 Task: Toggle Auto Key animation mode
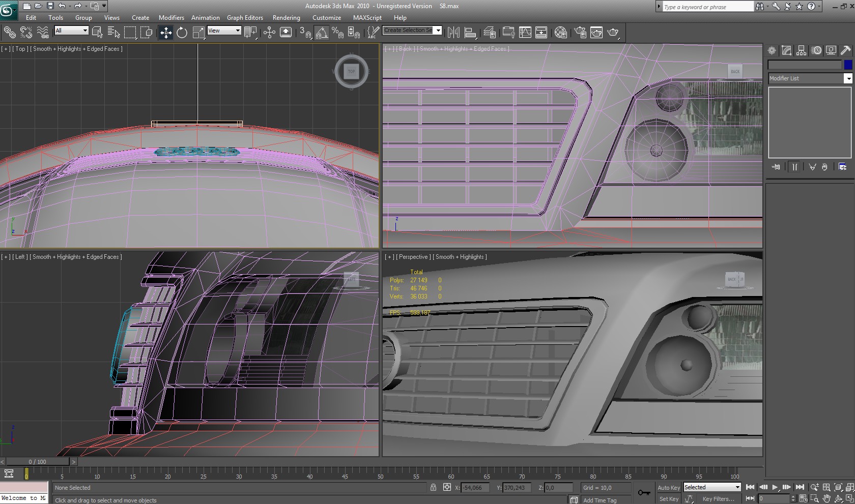(x=668, y=487)
